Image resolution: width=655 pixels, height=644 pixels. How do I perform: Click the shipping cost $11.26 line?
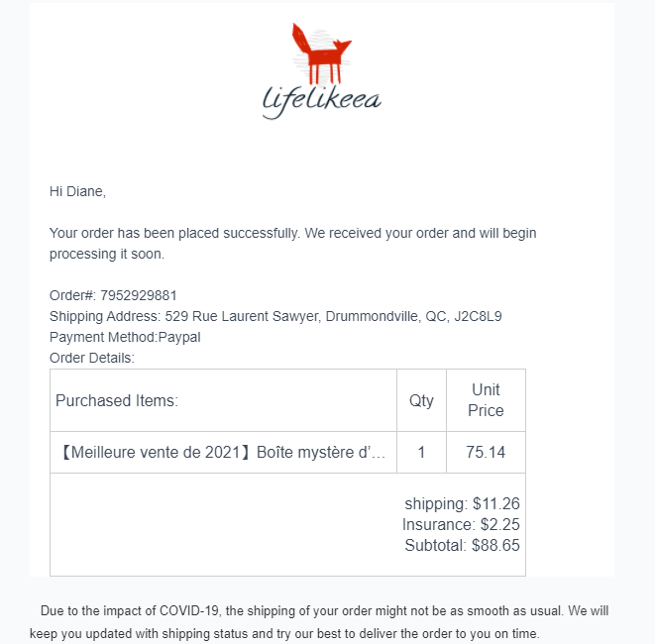pyautogui.click(x=462, y=503)
